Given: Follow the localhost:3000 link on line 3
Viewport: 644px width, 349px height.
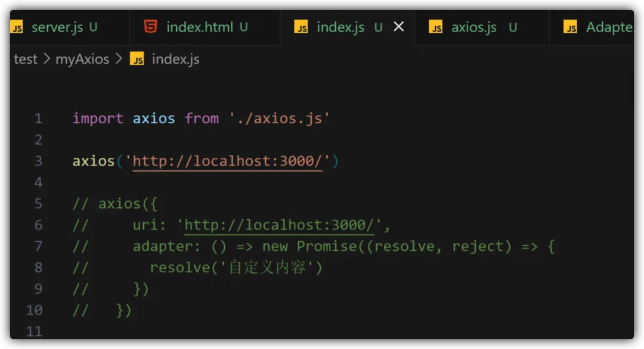Looking at the screenshot, I should tap(227, 161).
